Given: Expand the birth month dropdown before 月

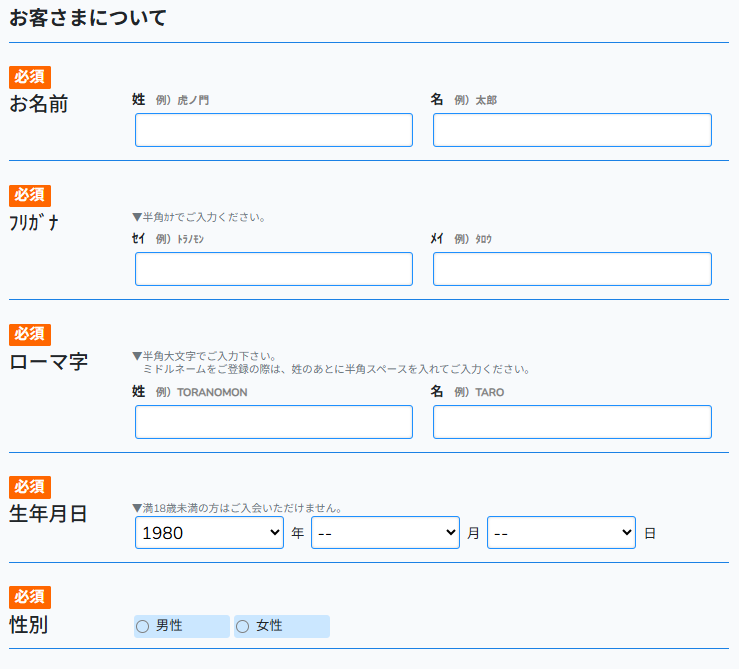Looking at the screenshot, I should pos(385,533).
